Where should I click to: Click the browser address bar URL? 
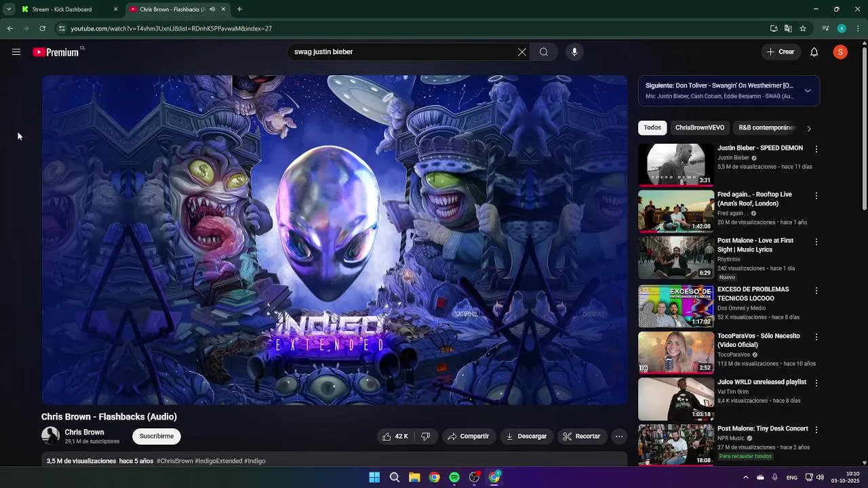click(171, 28)
